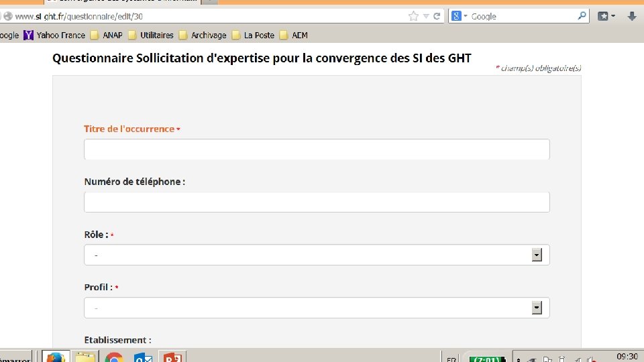Open the Utilitaires bookmarks folder

point(151,36)
